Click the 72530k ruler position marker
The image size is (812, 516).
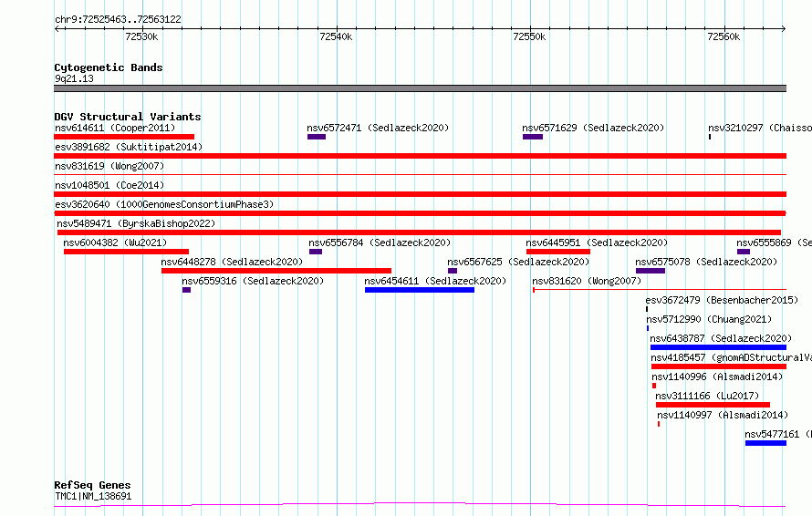tap(141, 36)
